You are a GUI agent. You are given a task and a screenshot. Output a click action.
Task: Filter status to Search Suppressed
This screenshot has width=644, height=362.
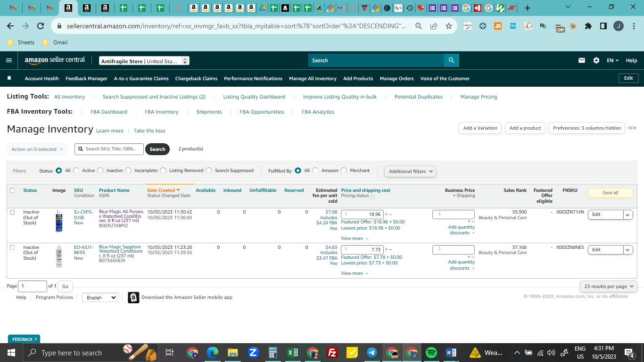[x=209, y=171]
